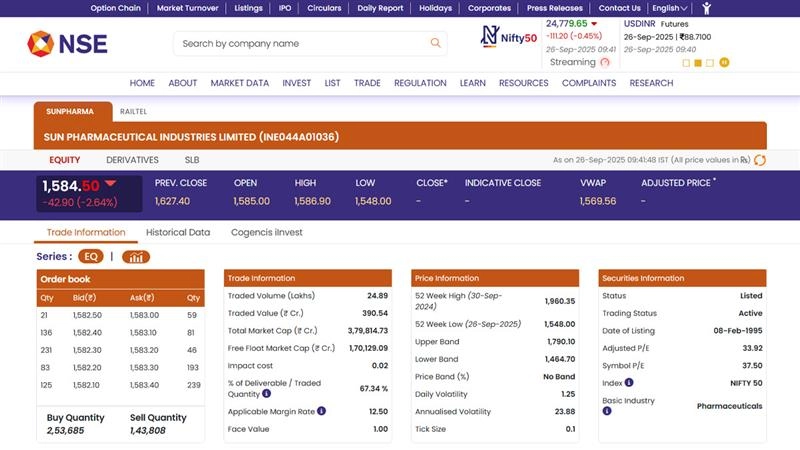The height and width of the screenshot is (450, 800).
Task: Open the chart view icon beside EQ
Action: (x=135, y=257)
